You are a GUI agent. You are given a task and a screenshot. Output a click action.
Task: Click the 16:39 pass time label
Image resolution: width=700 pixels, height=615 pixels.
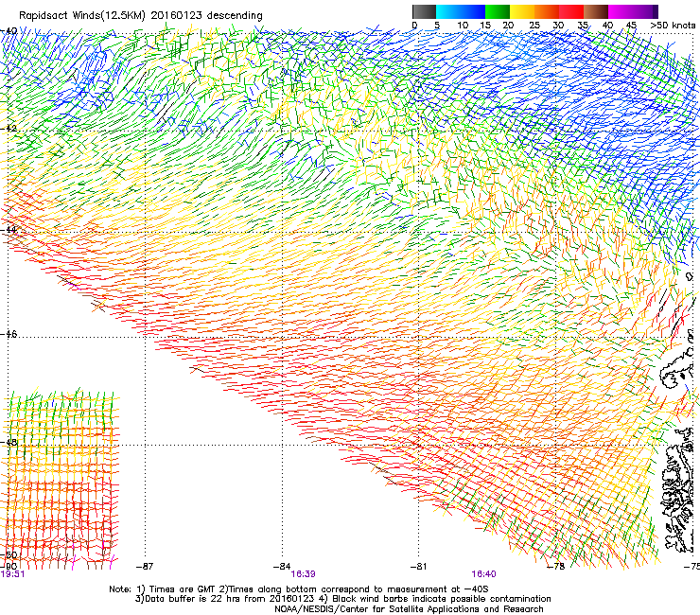coord(303,574)
